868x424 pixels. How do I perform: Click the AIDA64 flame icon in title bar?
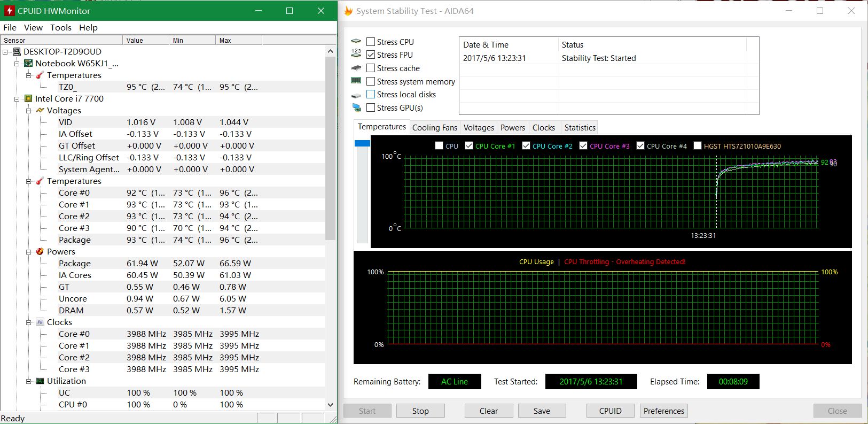pyautogui.click(x=348, y=11)
